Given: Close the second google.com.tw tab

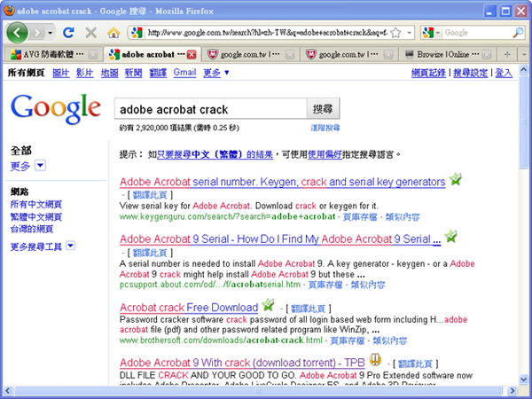Looking at the screenshot, I should [388, 55].
